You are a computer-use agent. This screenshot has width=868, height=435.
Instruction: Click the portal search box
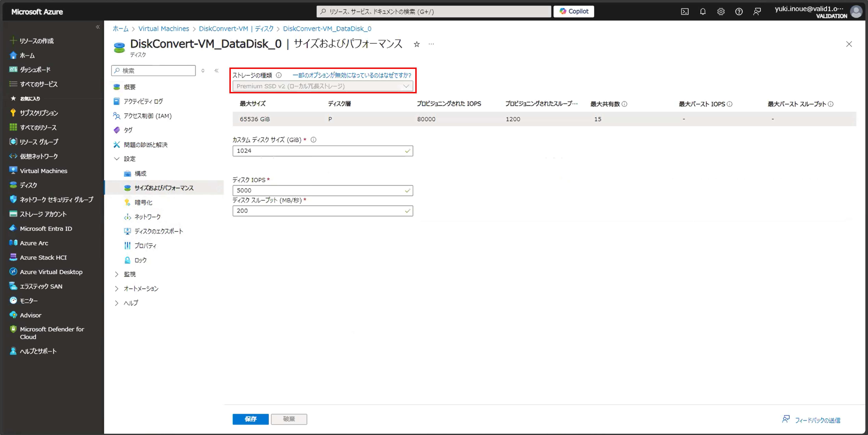[x=434, y=11]
